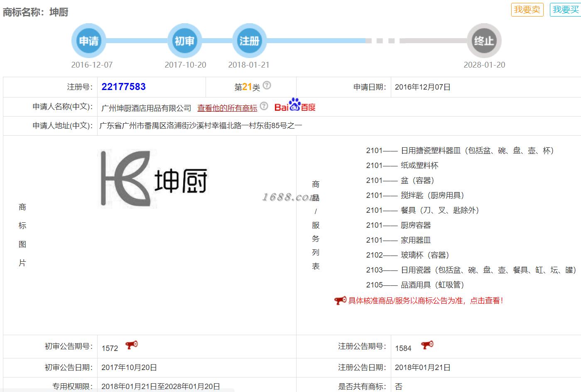Select the applicant address text
Image resolution: width=581 pixels, height=392 pixels.
201,126
